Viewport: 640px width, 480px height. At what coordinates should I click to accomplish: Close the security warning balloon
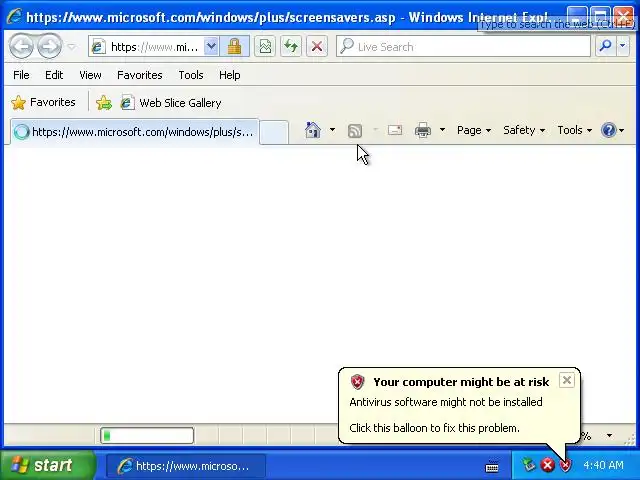tap(567, 380)
